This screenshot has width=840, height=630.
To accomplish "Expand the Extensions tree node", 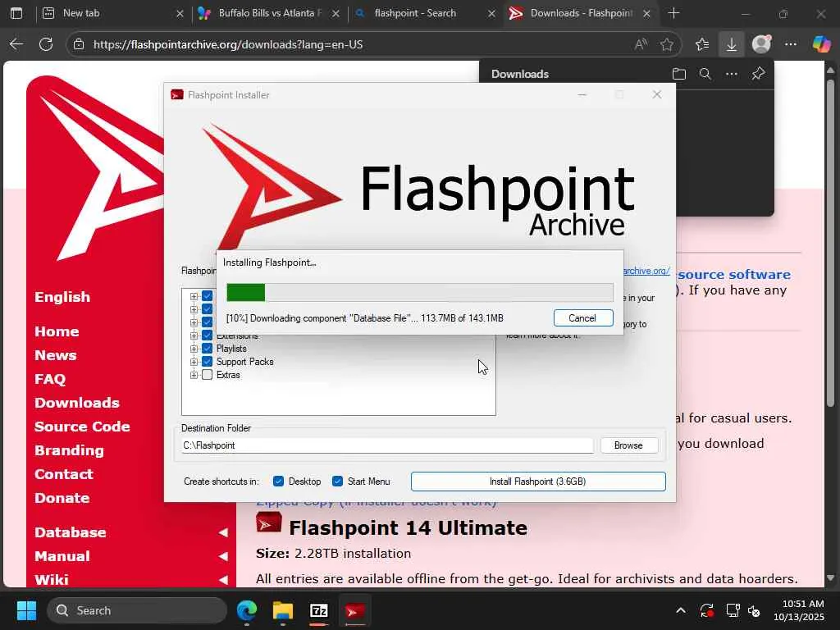I will 194,336.
